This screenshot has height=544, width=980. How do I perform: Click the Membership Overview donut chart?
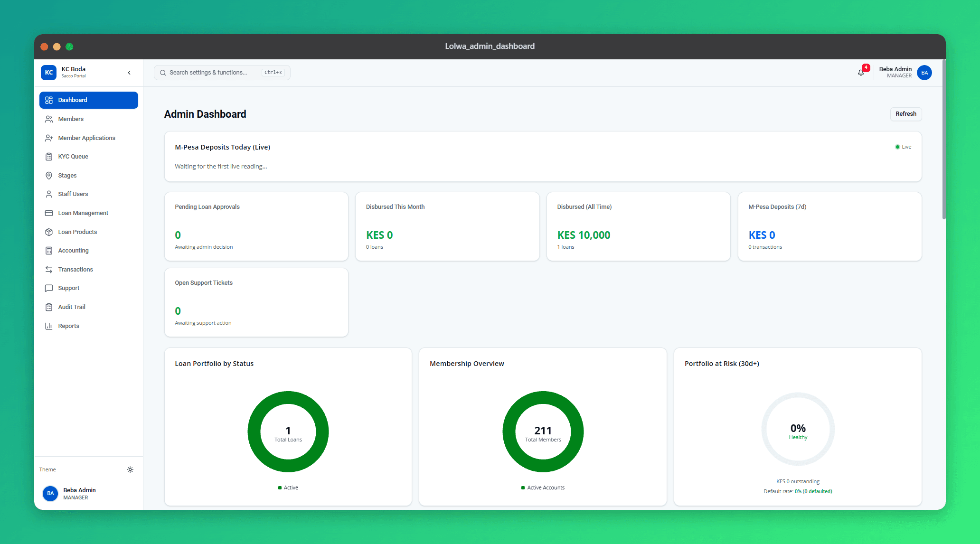coord(543,431)
